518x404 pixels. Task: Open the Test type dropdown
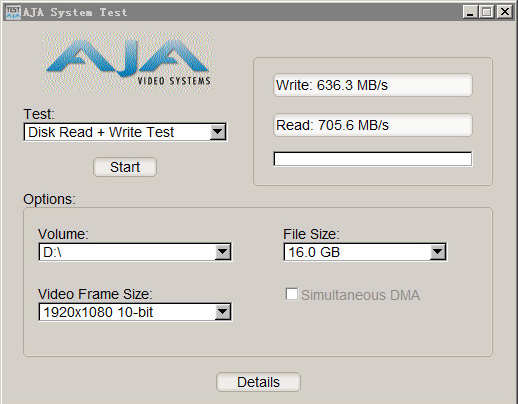[125, 132]
